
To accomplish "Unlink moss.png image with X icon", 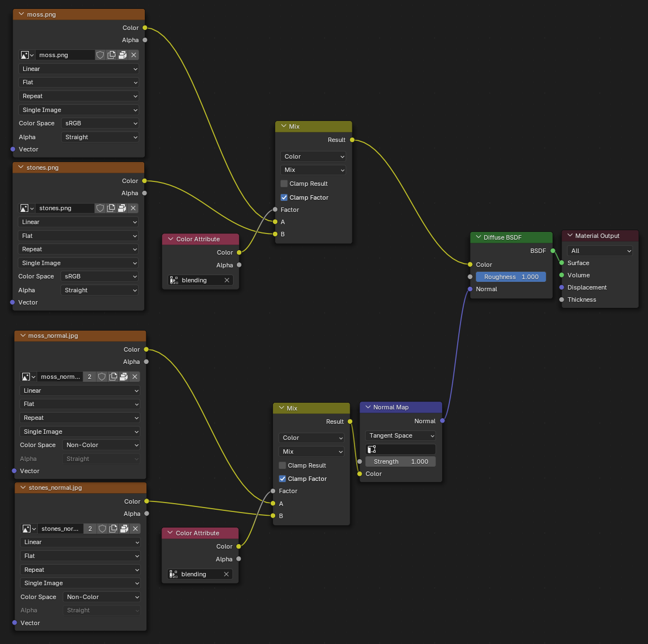I will click(x=134, y=55).
